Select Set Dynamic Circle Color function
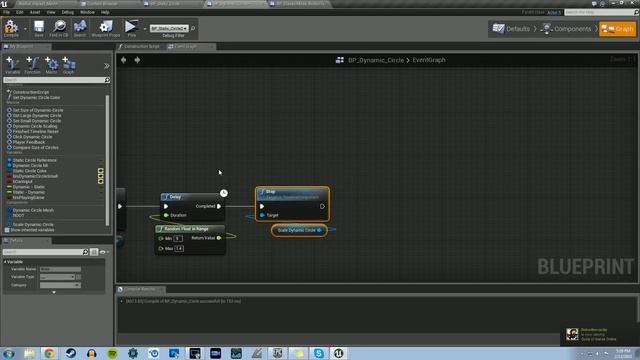Image resolution: width=640 pixels, height=360 pixels. pyautogui.click(x=36, y=98)
